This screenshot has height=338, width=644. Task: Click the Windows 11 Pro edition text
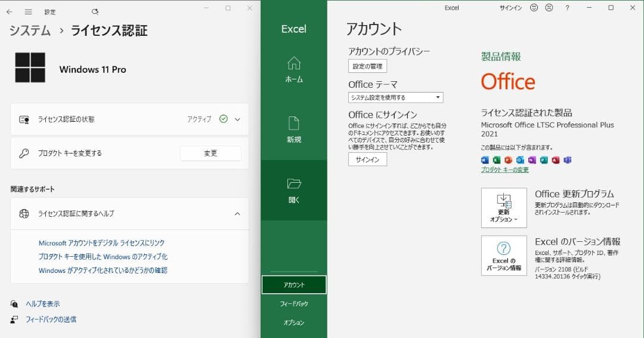click(x=93, y=69)
